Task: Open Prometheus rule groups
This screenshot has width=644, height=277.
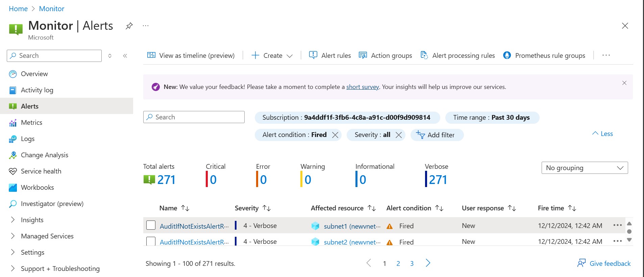Action: pyautogui.click(x=544, y=55)
